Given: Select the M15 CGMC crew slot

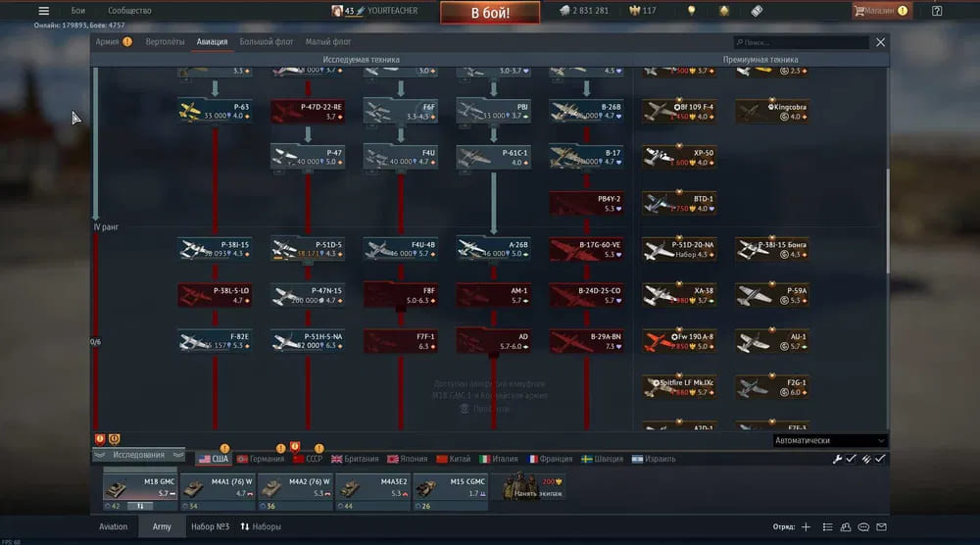Looking at the screenshot, I should (x=450, y=492).
